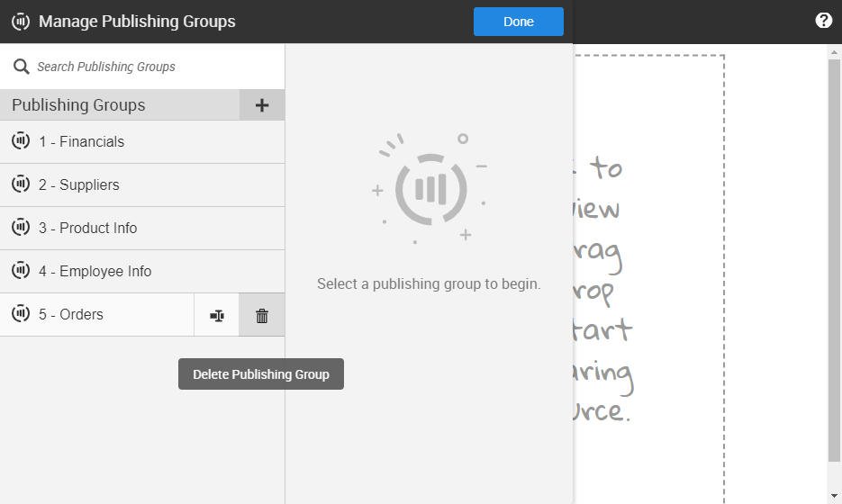Image resolution: width=842 pixels, height=504 pixels.
Task: Click the Publishing Groups section header
Action: pos(78,105)
